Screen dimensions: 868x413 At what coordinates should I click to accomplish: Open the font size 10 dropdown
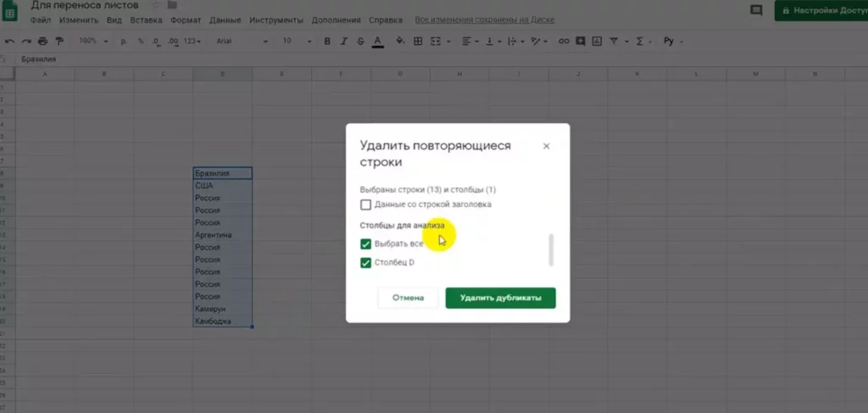[297, 42]
